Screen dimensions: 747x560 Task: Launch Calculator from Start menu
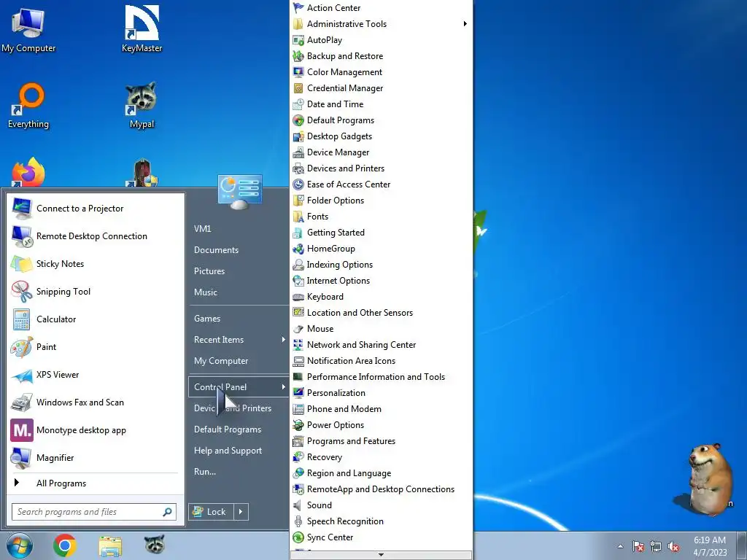(96, 319)
